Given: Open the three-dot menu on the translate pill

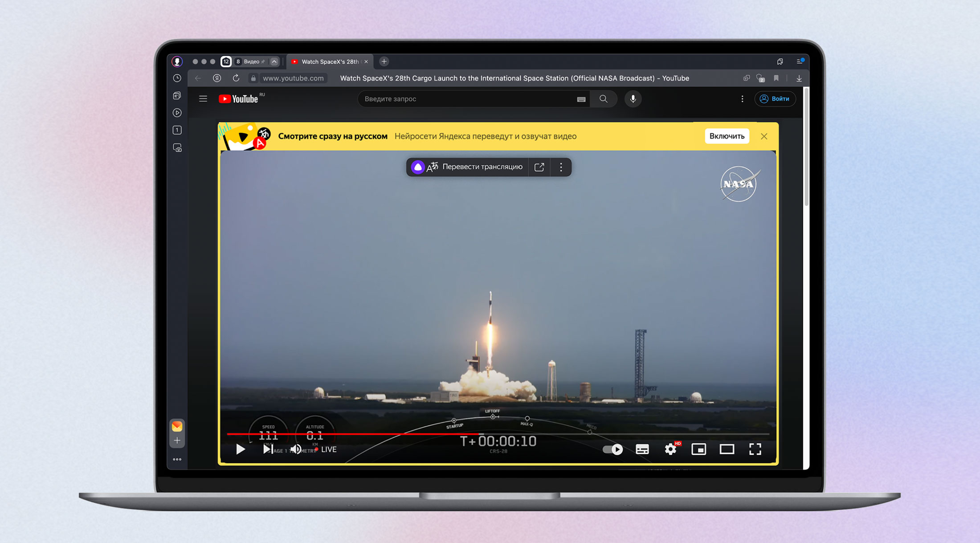Looking at the screenshot, I should [x=561, y=167].
